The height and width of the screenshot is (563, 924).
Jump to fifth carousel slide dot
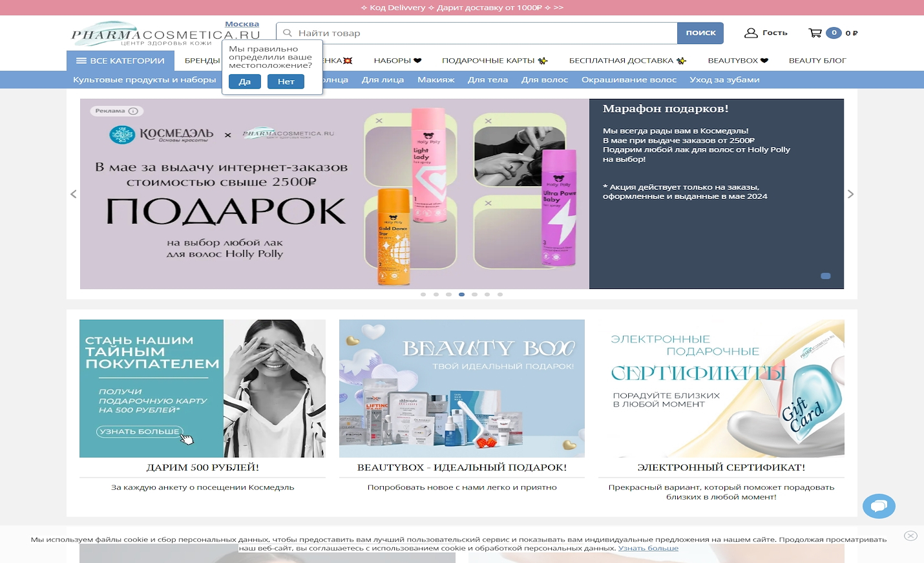474,294
